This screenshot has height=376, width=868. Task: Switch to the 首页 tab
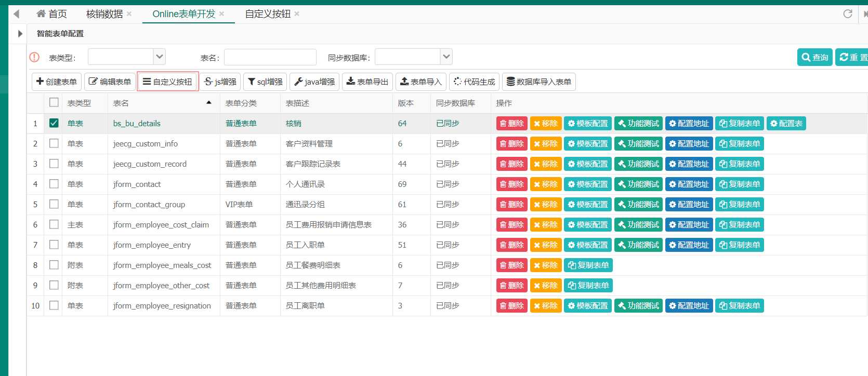coord(51,14)
